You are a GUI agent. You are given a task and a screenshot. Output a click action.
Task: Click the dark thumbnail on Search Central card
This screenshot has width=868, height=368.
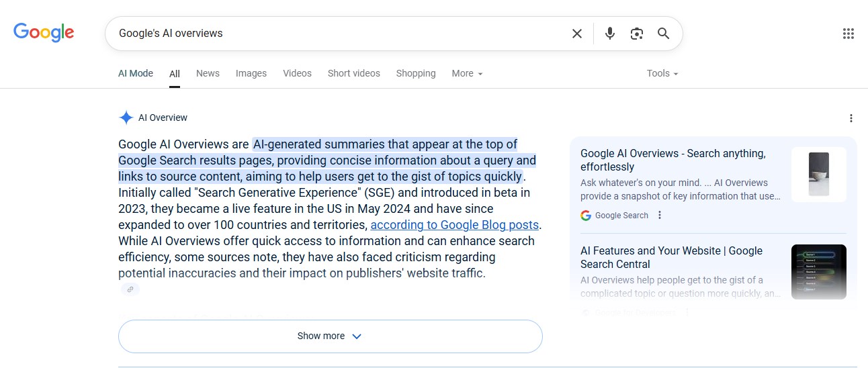(819, 272)
